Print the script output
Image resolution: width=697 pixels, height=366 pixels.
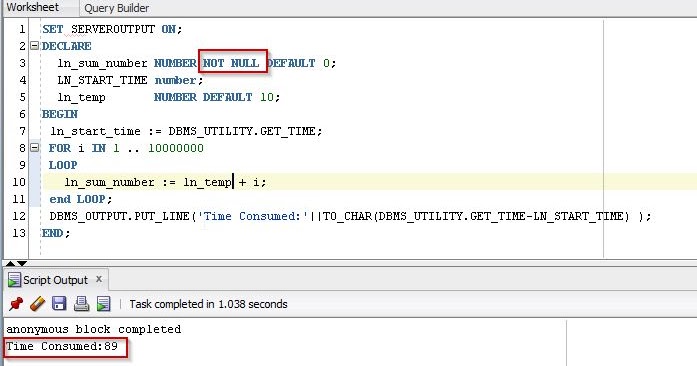(81, 304)
